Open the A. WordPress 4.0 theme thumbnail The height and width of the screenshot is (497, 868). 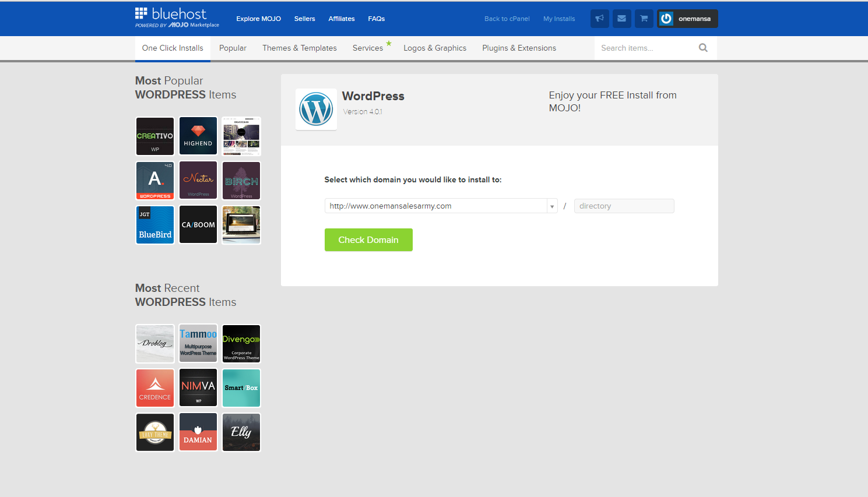click(x=155, y=181)
